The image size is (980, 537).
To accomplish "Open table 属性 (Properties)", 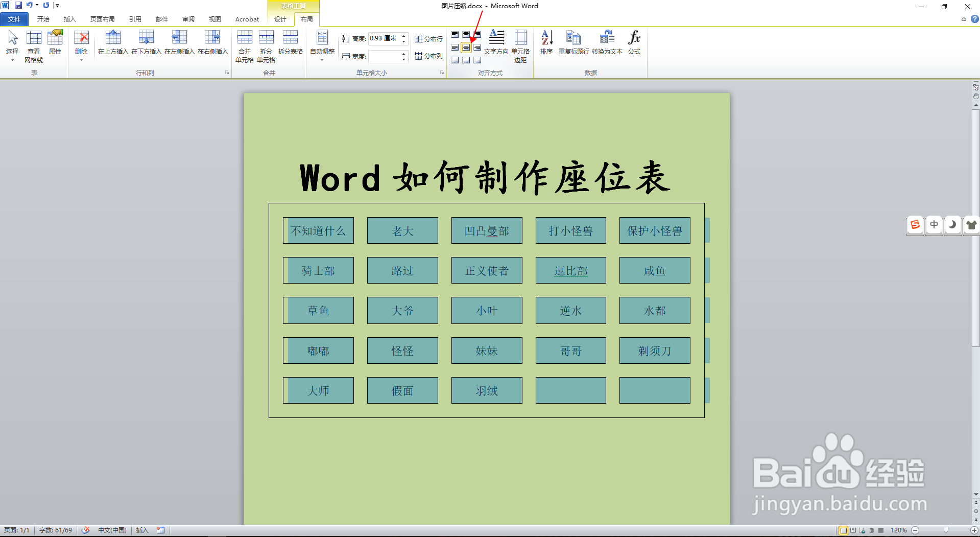I will pyautogui.click(x=55, y=42).
